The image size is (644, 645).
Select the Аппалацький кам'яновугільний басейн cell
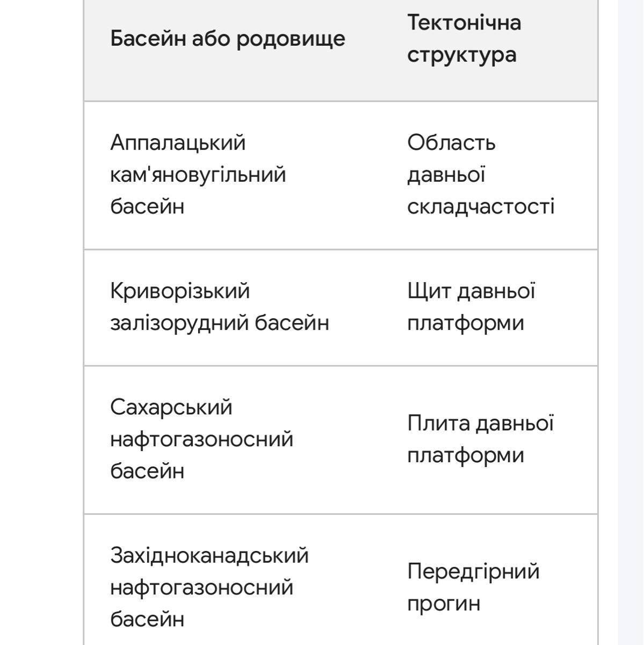[x=198, y=175]
